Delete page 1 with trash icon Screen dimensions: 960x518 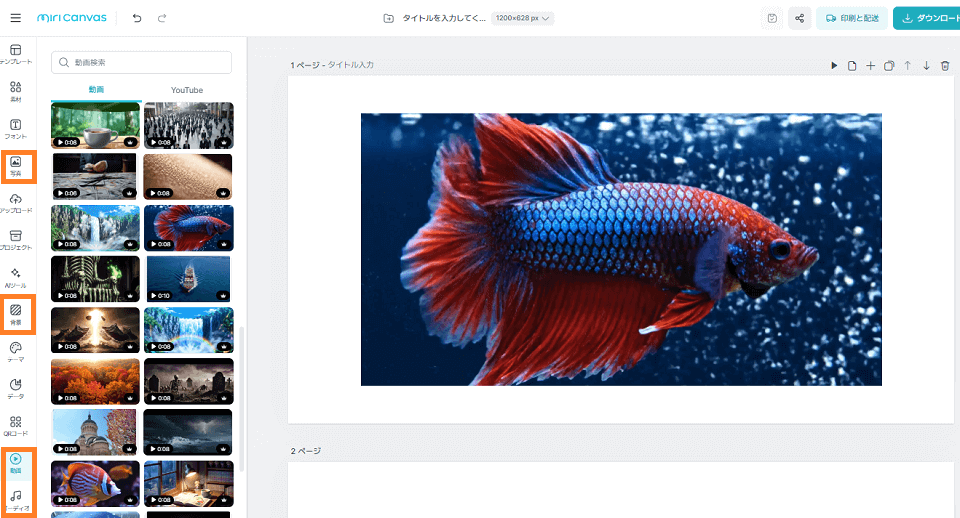click(x=945, y=66)
